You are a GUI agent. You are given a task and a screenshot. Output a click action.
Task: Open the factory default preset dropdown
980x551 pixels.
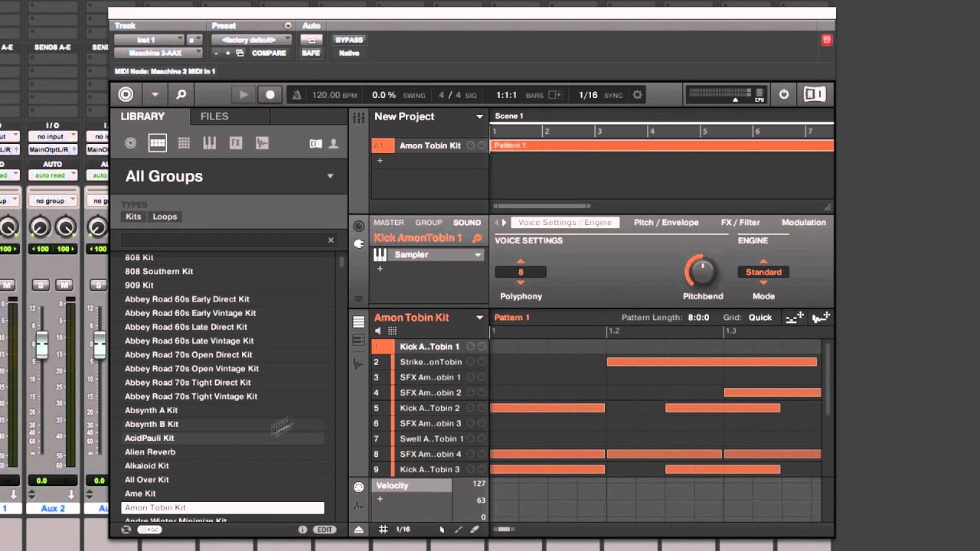click(x=250, y=40)
